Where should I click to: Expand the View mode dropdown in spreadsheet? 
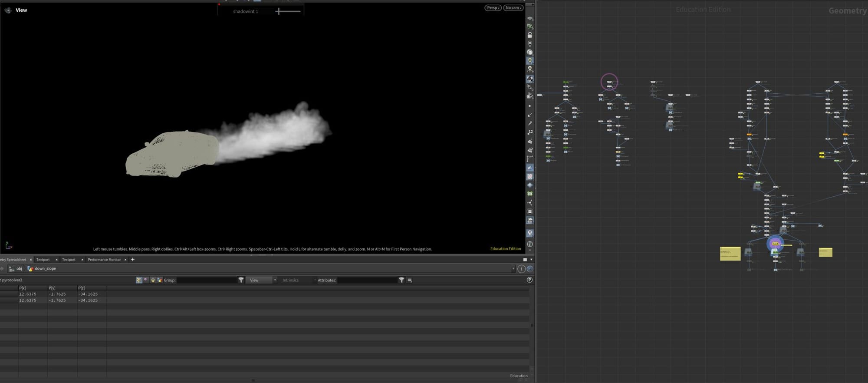tap(261, 280)
